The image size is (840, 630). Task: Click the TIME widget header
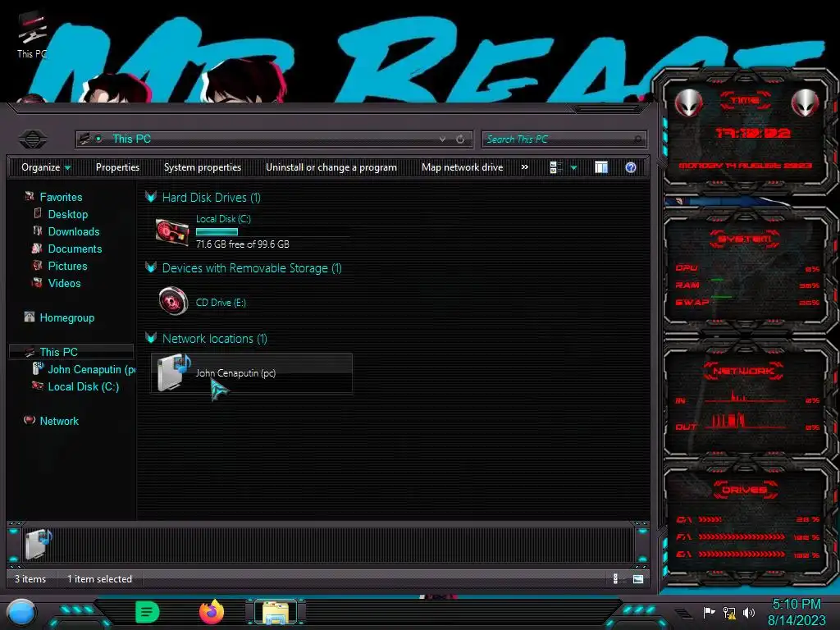coord(746,99)
